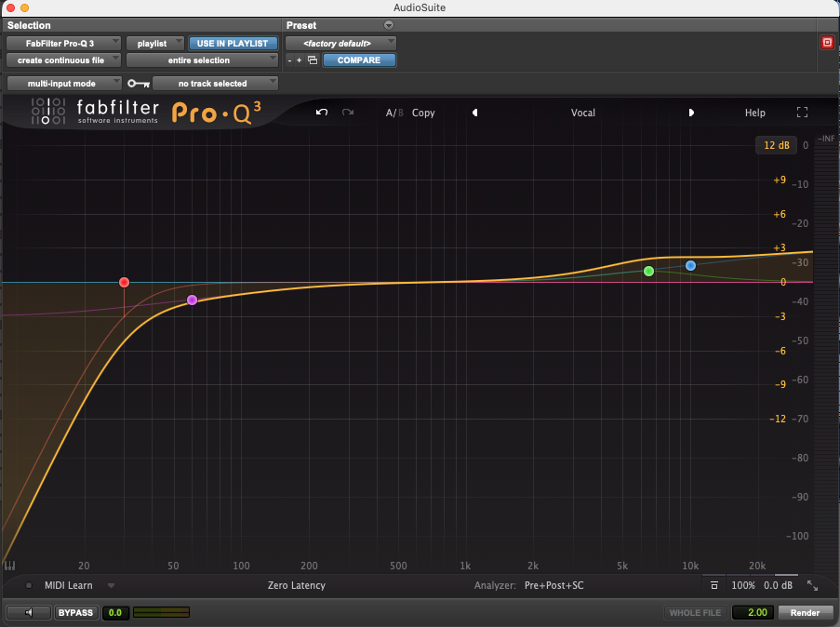840x627 pixels.
Task: Click the 1k frequency label
Action: [x=465, y=566]
